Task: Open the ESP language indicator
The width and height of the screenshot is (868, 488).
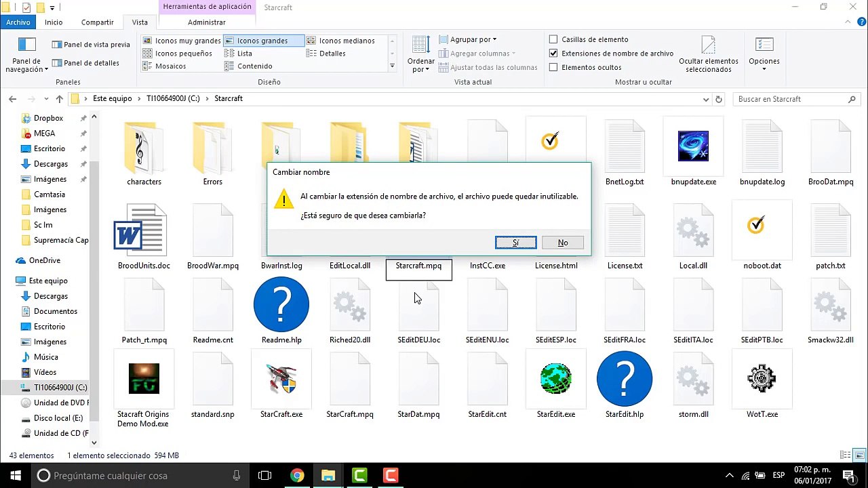Action: pos(780,476)
